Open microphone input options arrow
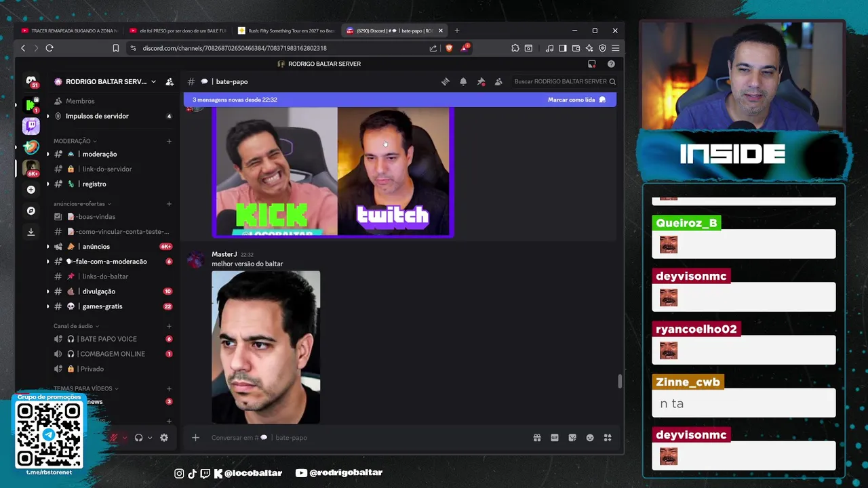 coord(125,438)
